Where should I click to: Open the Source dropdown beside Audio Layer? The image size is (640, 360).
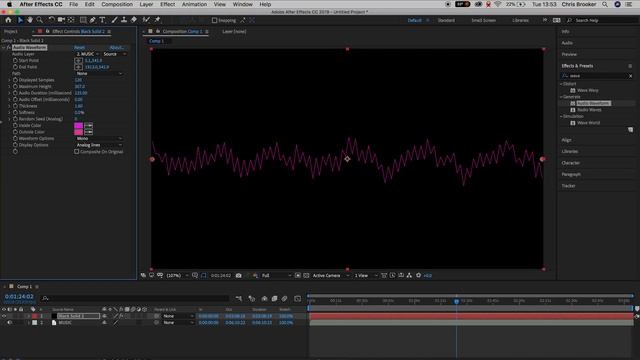tap(115, 54)
